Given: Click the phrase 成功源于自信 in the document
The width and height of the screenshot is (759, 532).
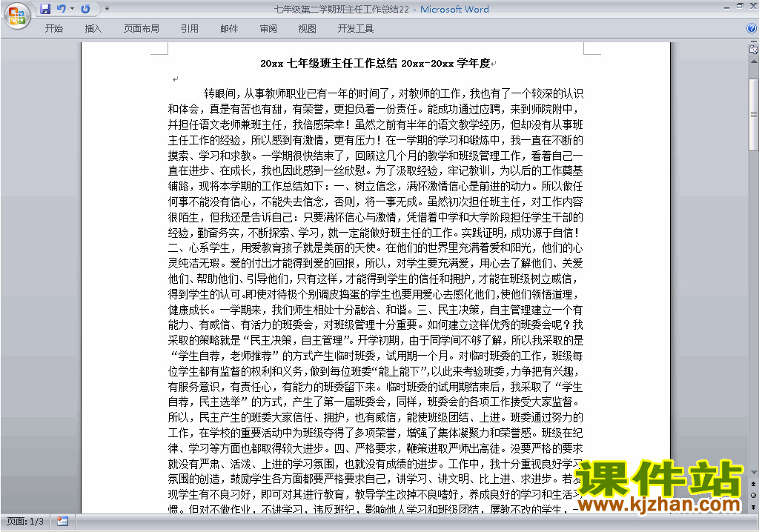Looking at the screenshot, I should [542, 233].
